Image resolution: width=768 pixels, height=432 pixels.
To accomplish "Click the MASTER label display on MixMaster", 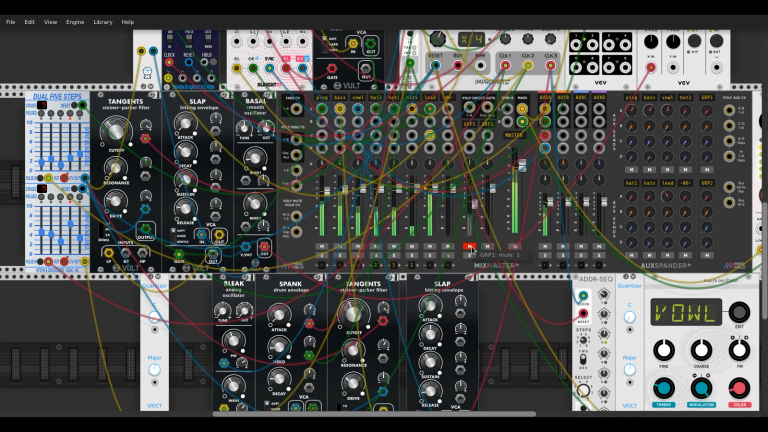I will [514, 135].
